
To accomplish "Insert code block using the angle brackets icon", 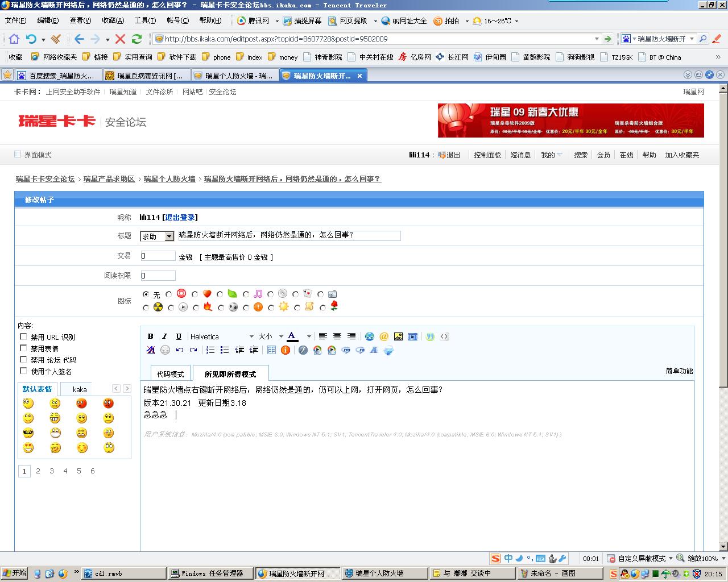I will point(444,336).
